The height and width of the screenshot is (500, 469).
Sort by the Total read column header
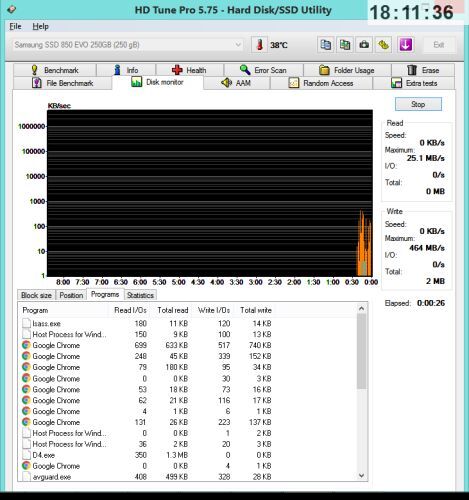pyautogui.click(x=172, y=310)
